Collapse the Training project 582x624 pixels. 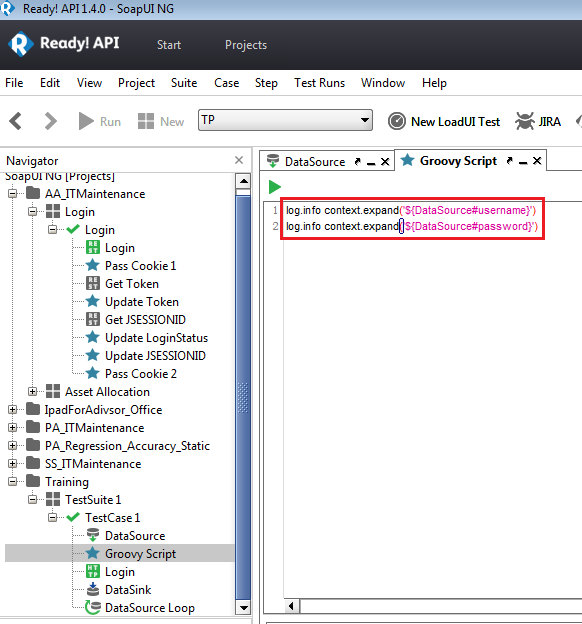(x=12, y=482)
